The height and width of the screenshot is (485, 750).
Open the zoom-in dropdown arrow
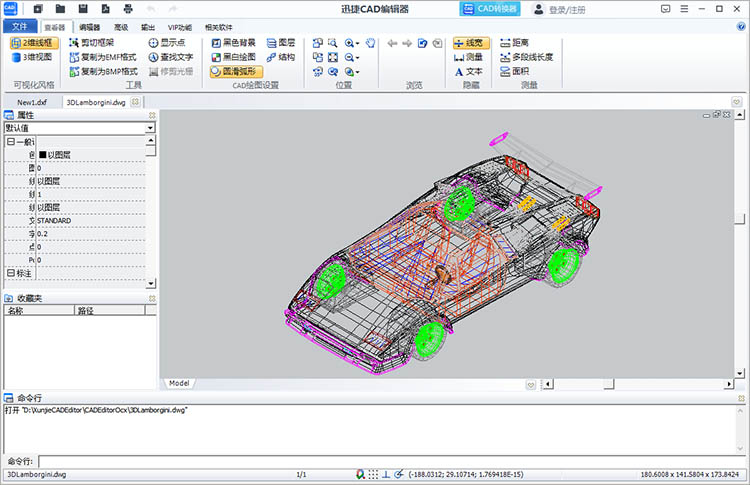pos(357,44)
